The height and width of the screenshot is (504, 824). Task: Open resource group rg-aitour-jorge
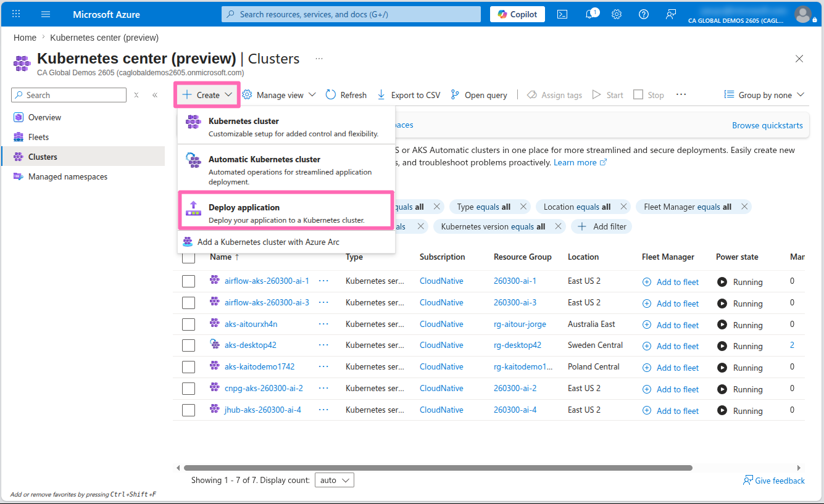[520, 324]
